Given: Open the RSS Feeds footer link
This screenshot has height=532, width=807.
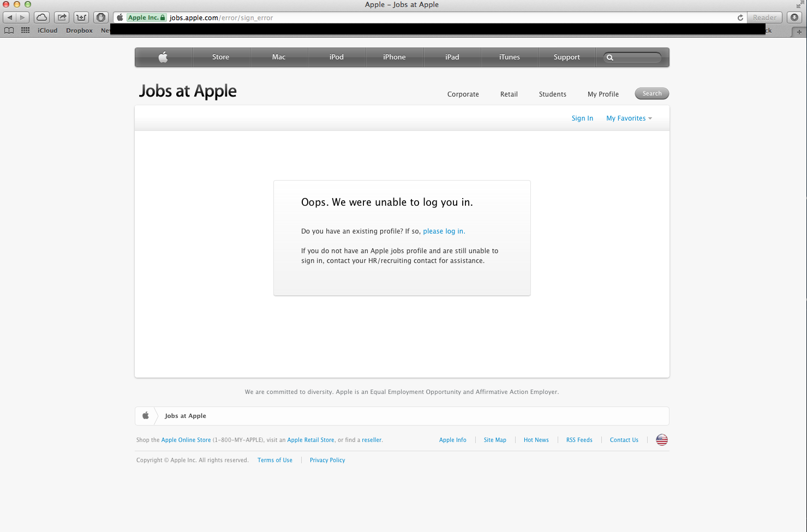Looking at the screenshot, I should pyautogui.click(x=579, y=440).
